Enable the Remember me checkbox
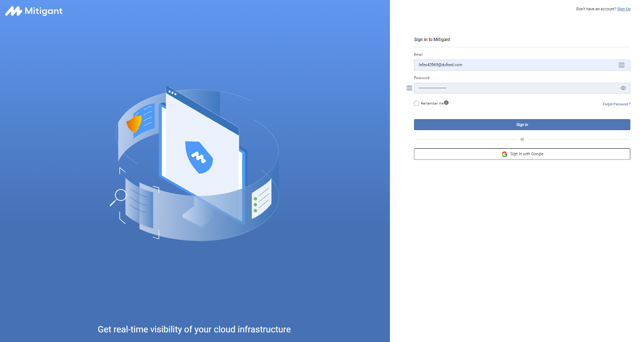 (x=417, y=104)
